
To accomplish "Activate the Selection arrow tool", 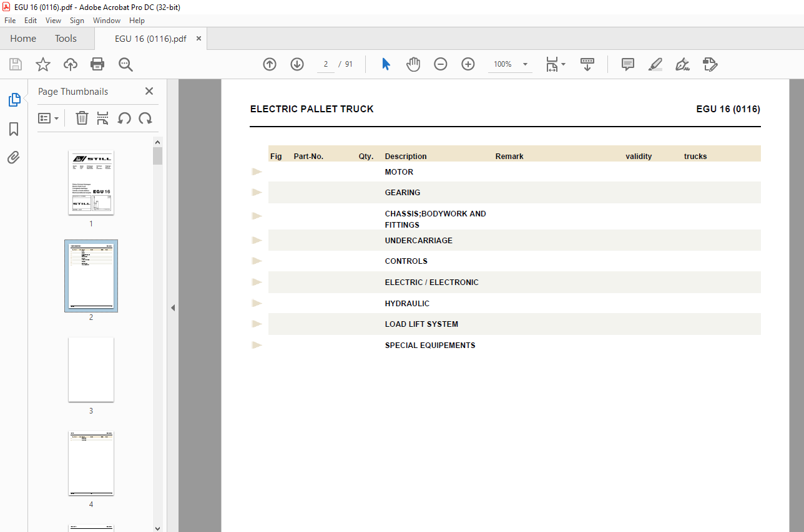I will coord(386,64).
